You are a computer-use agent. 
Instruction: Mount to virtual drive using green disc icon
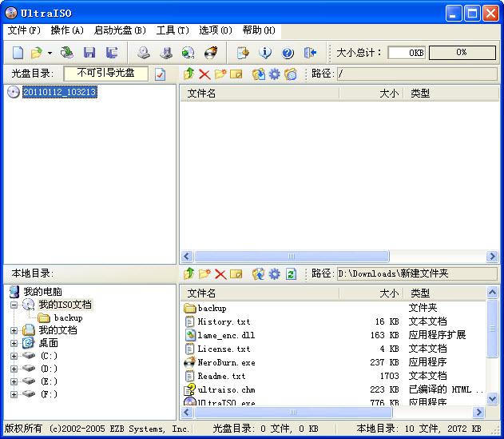point(188,53)
